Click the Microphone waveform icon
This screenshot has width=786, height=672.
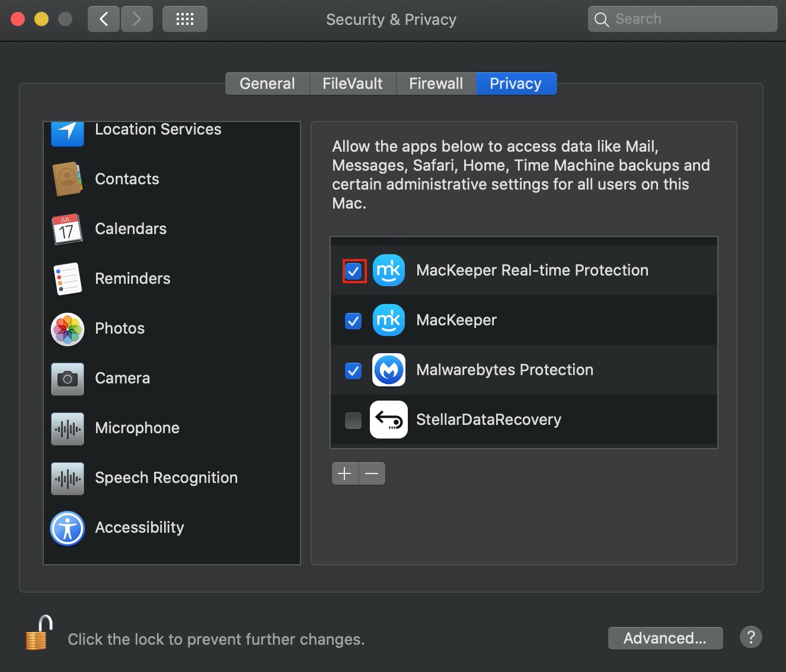point(68,428)
